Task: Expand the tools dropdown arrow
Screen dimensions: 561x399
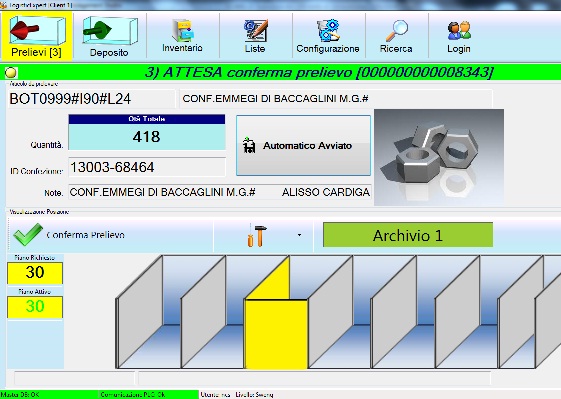Action: tap(299, 235)
